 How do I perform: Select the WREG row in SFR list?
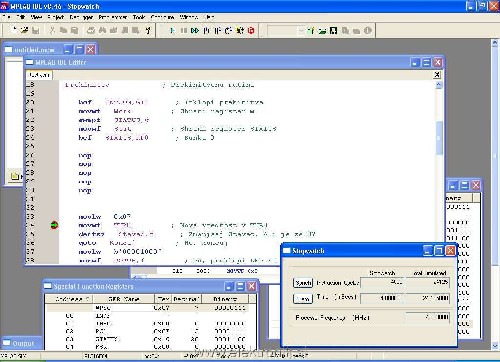point(148,308)
